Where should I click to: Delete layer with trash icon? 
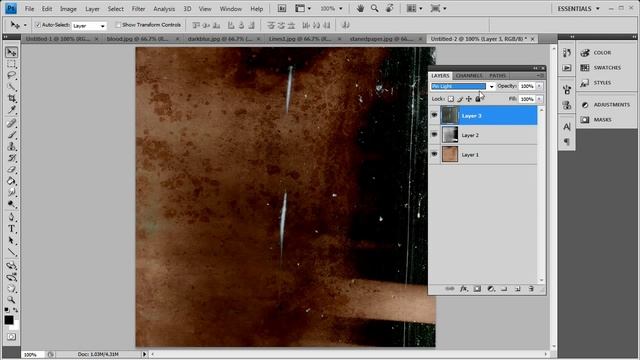(531, 289)
